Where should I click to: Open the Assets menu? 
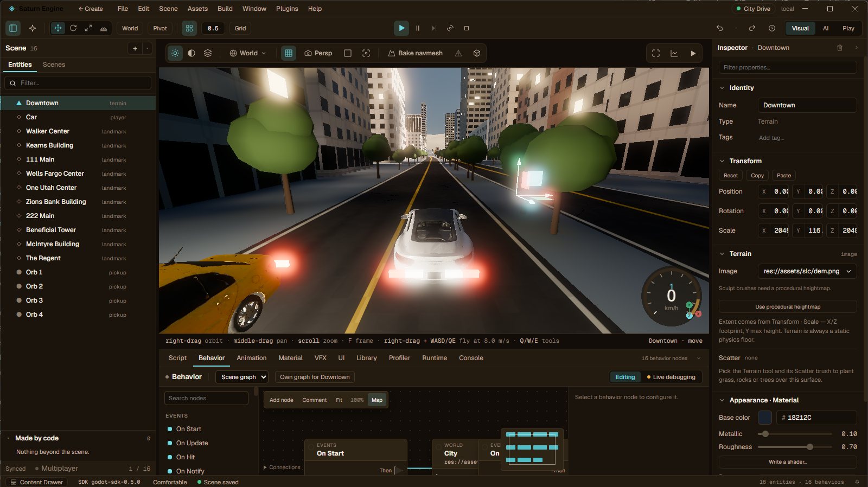point(197,9)
